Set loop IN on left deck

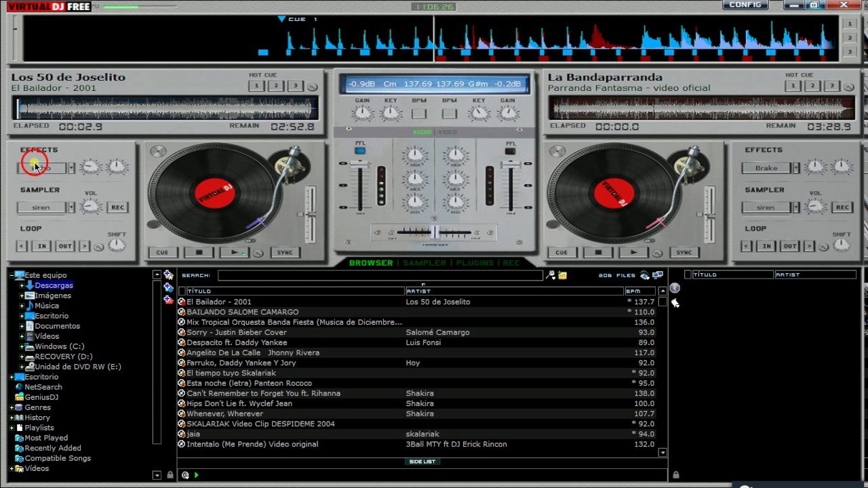point(42,246)
